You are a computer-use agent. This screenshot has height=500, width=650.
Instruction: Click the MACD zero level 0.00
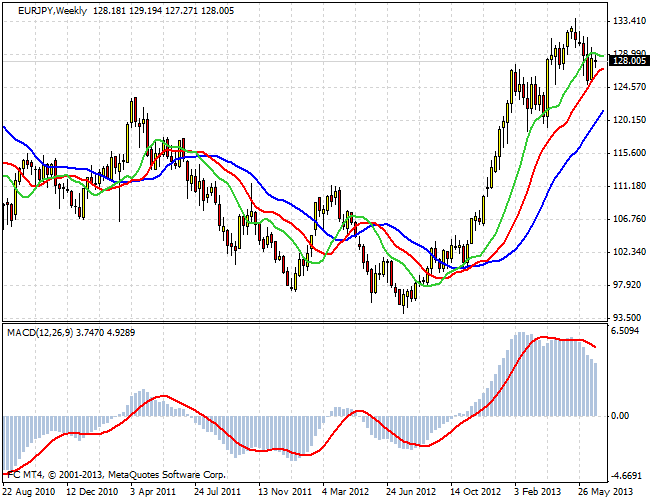[x=620, y=415]
